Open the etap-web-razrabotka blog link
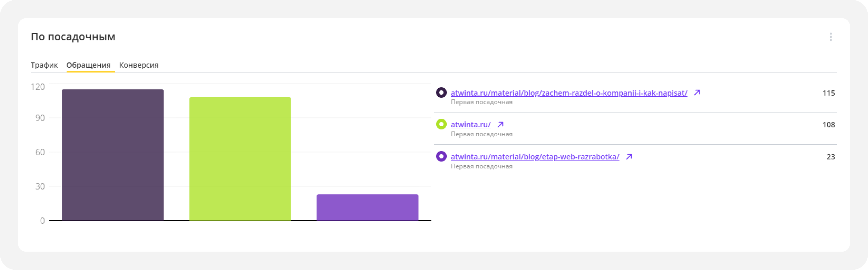The height and width of the screenshot is (270, 868). tap(535, 157)
